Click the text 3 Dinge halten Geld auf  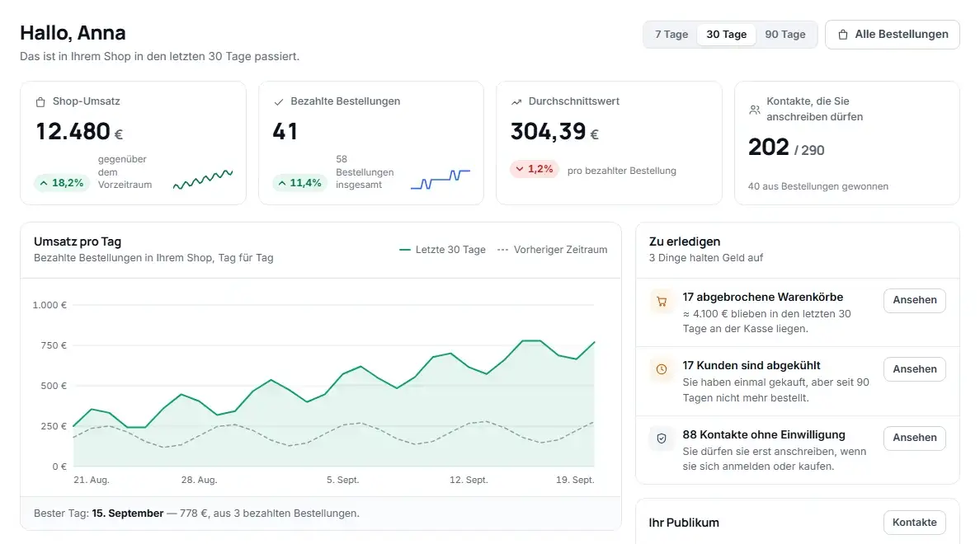pos(705,258)
